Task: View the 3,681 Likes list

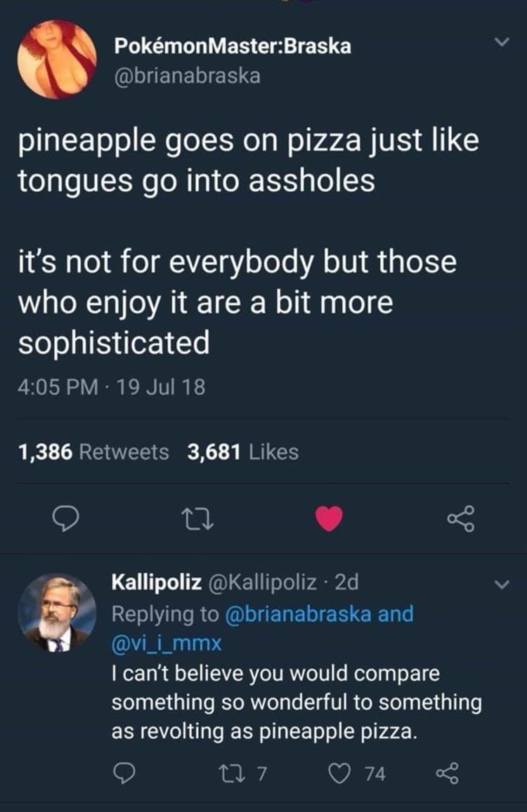Action: (x=243, y=452)
